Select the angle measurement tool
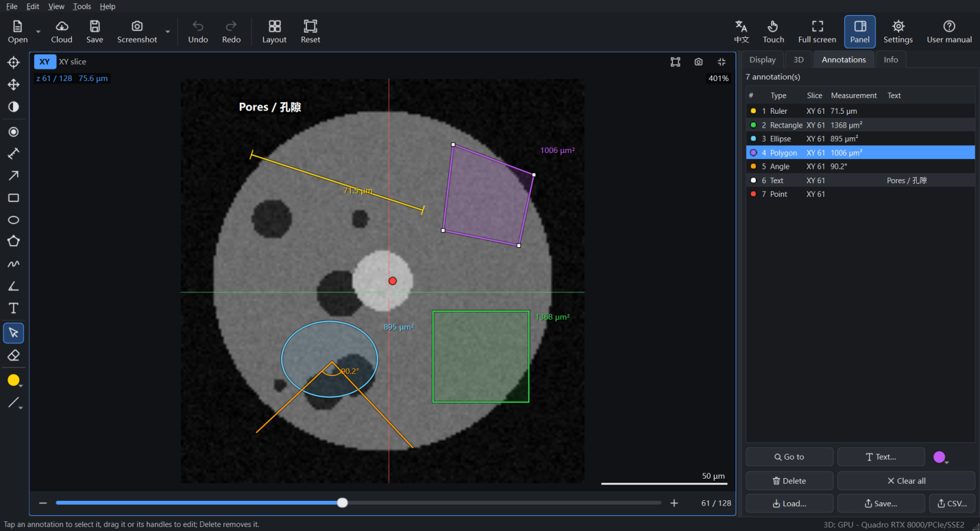 [13, 286]
